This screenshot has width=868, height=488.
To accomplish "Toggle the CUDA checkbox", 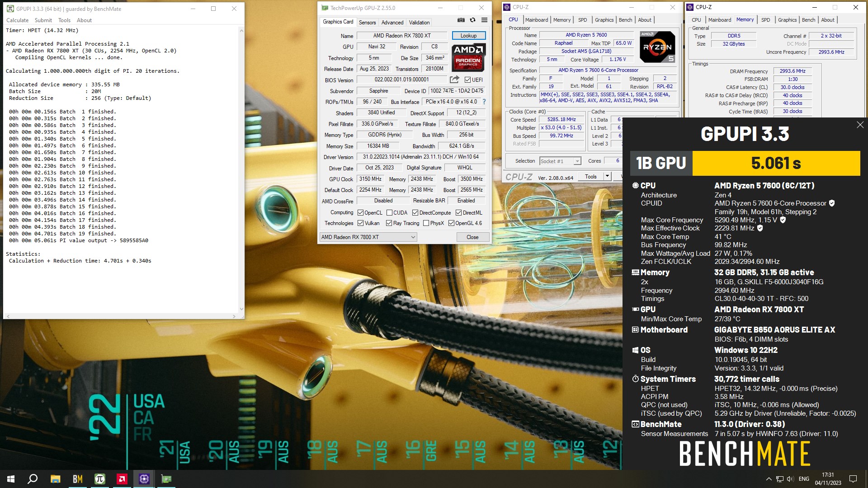I will pos(389,213).
